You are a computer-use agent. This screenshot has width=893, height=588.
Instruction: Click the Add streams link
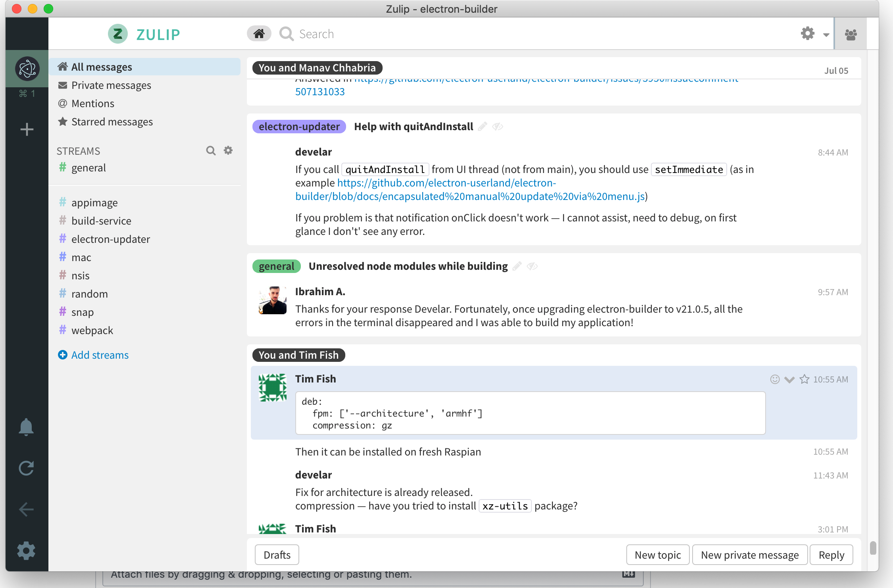[94, 355]
